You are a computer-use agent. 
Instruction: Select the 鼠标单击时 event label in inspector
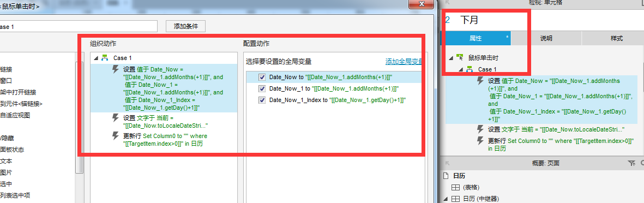click(484, 58)
